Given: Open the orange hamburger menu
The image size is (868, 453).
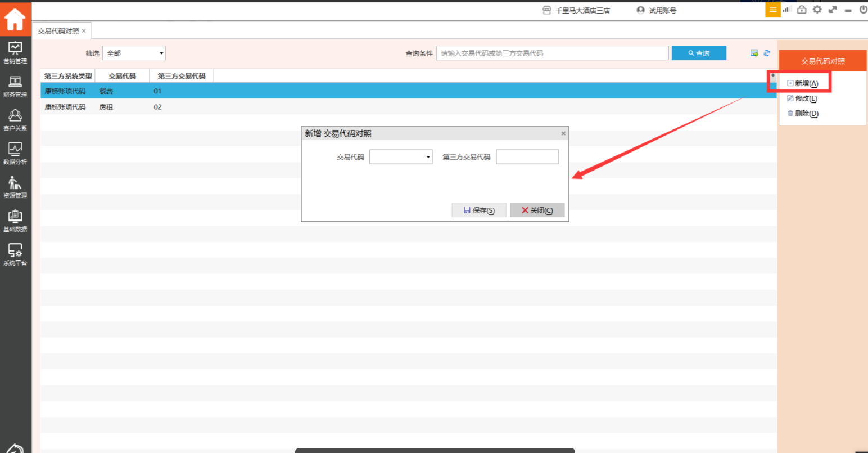Looking at the screenshot, I should [773, 10].
